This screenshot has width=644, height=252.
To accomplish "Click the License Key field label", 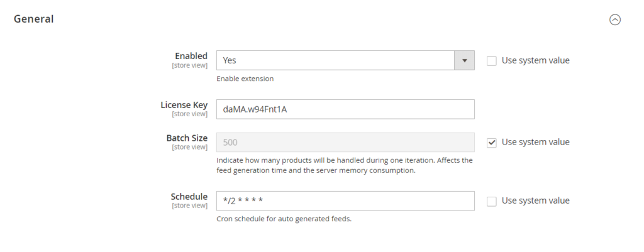I will [x=184, y=104].
